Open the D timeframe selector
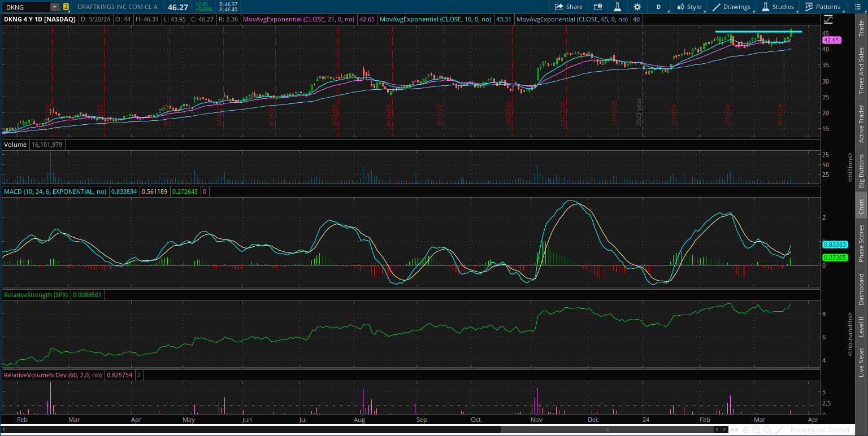868x436 pixels. point(658,7)
